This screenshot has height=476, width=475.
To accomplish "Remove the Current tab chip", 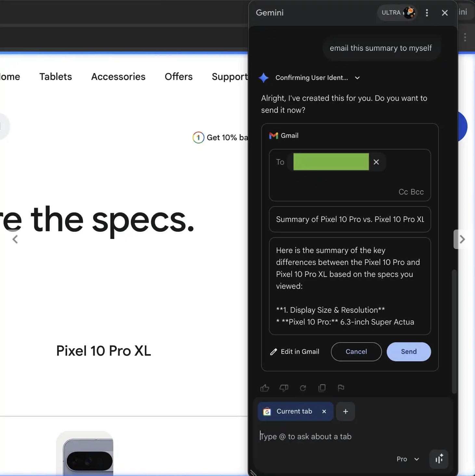I will pyautogui.click(x=324, y=411).
